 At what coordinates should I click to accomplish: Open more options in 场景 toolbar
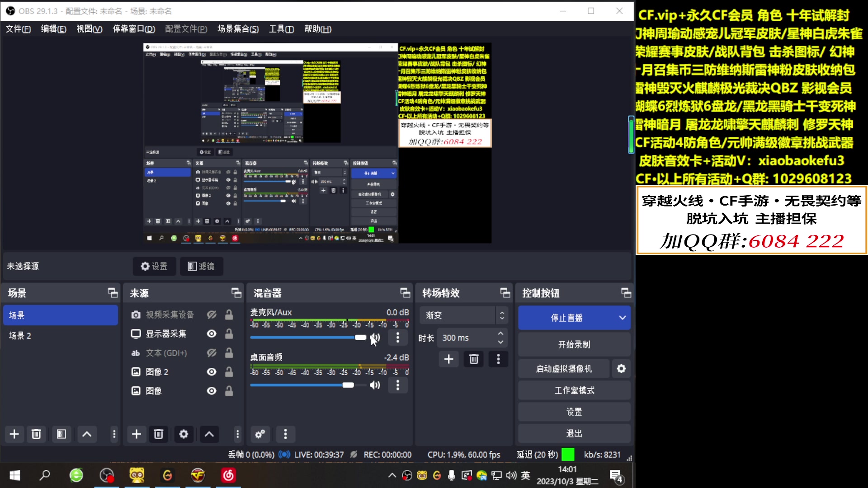tap(114, 434)
